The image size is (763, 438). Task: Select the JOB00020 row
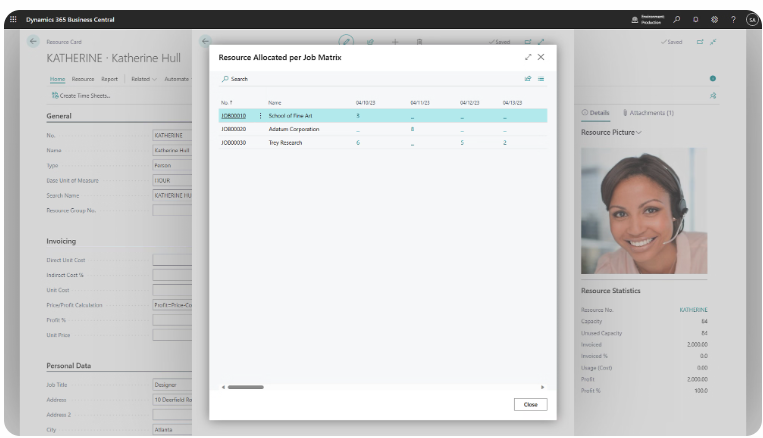click(383, 129)
